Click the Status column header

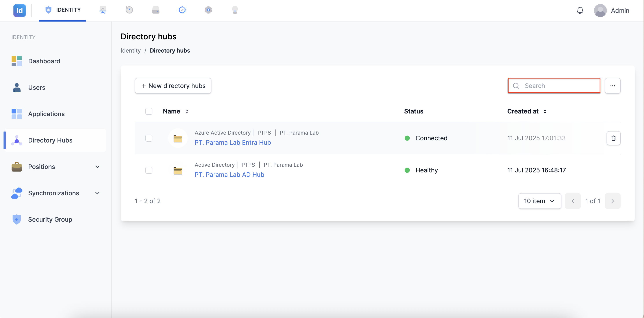click(414, 111)
